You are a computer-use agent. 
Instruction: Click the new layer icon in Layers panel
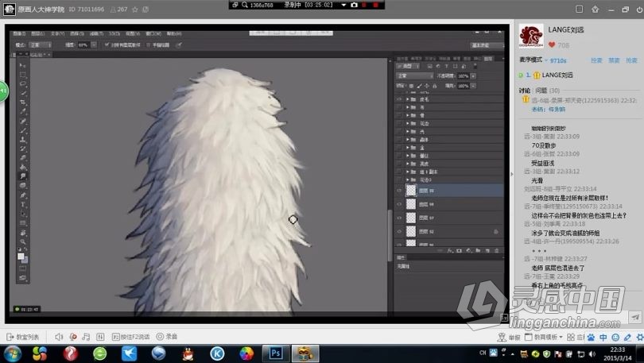click(487, 250)
